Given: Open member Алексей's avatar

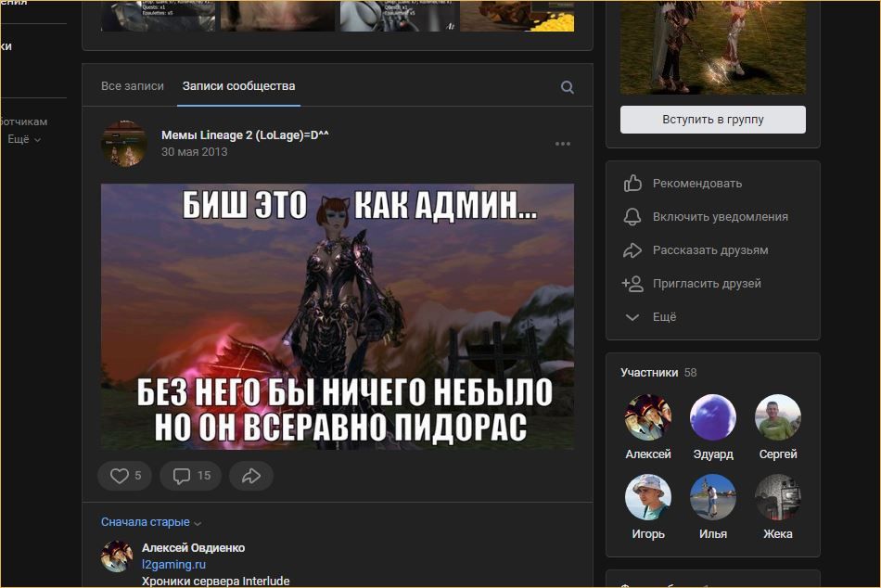Looking at the screenshot, I should 648,417.
